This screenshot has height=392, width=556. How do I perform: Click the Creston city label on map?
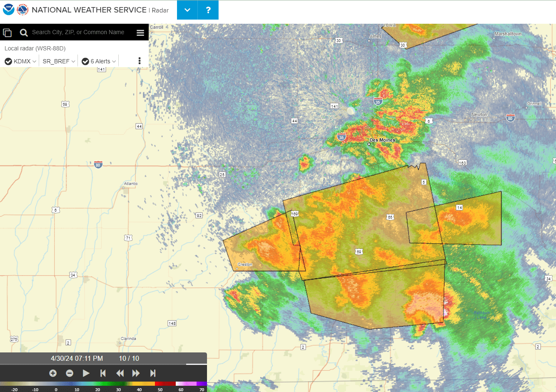pyautogui.click(x=245, y=265)
